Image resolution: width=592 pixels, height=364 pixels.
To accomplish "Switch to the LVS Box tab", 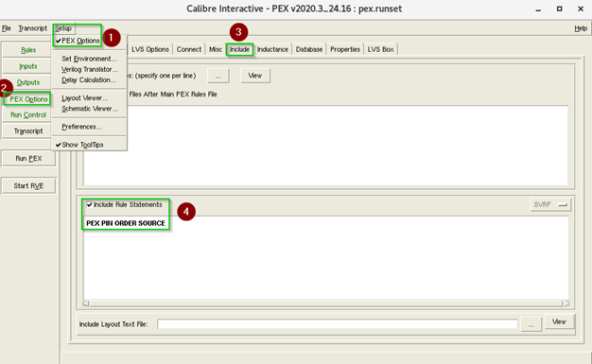I will pyautogui.click(x=380, y=49).
